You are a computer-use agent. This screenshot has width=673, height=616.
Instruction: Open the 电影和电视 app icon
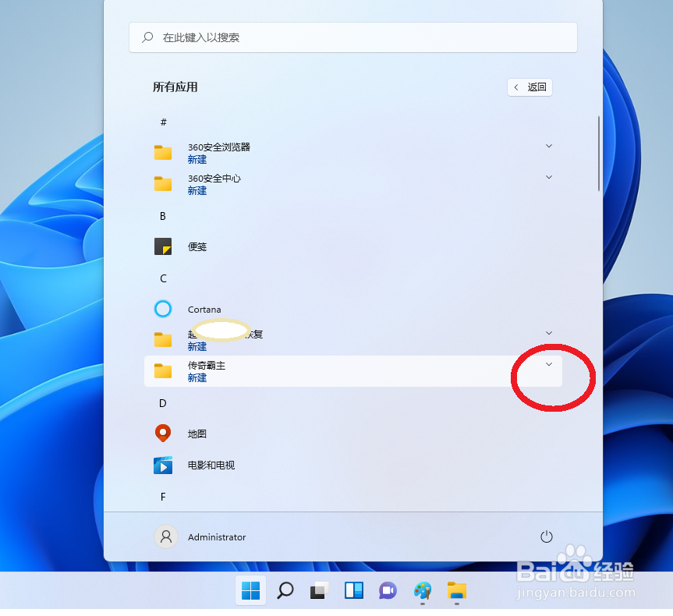163,465
